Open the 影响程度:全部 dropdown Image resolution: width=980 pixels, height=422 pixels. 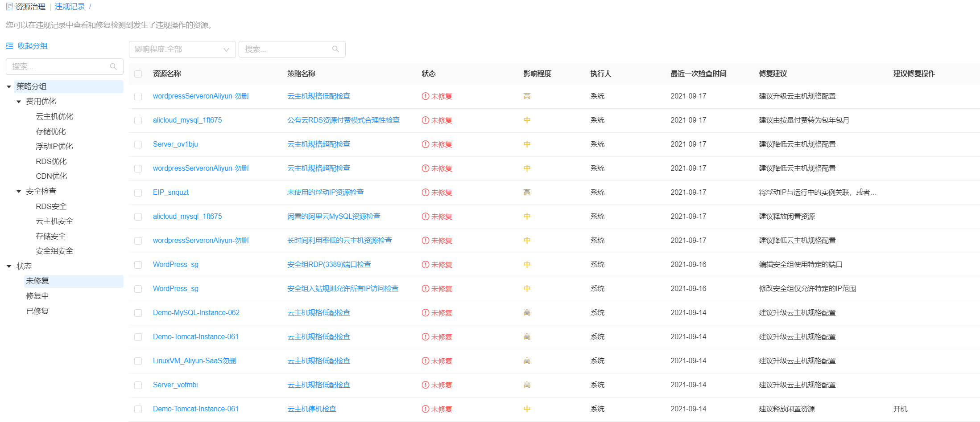pyautogui.click(x=182, y=49)
